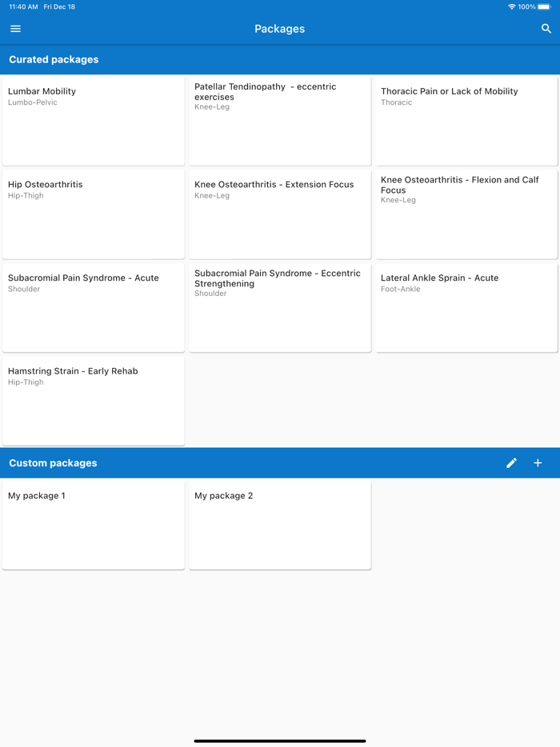This screenshot has height=747, width=560.
Task: Open My package 1
Action: point(94,525)
